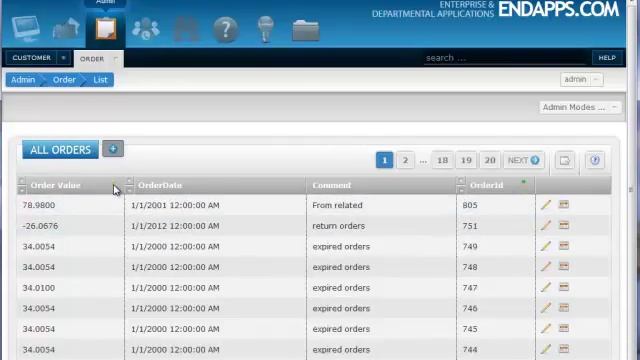Sort OrderDate descending arrow
The height and width of the screenshot is (360, 640).
[129, 190]
